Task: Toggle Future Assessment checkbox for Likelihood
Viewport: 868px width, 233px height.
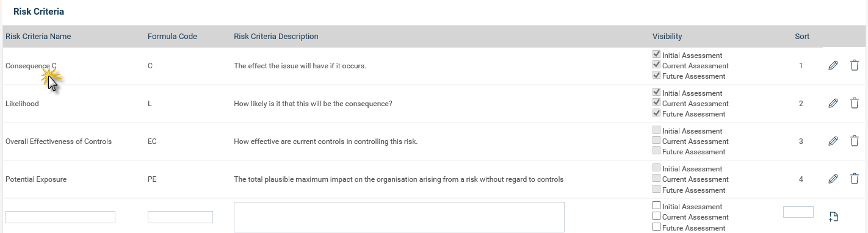Action: click(x=657, y=113)
